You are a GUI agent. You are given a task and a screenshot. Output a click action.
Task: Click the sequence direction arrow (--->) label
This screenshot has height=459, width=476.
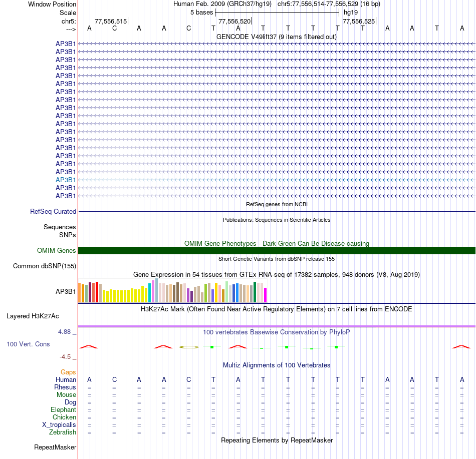(71, 30)
